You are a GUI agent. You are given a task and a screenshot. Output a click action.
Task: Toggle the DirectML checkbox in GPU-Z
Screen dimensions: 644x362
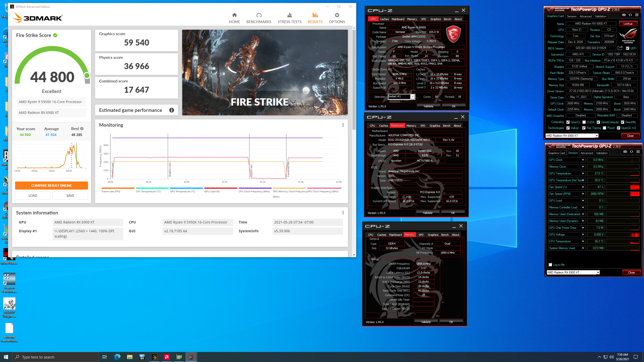pos(622,122)
